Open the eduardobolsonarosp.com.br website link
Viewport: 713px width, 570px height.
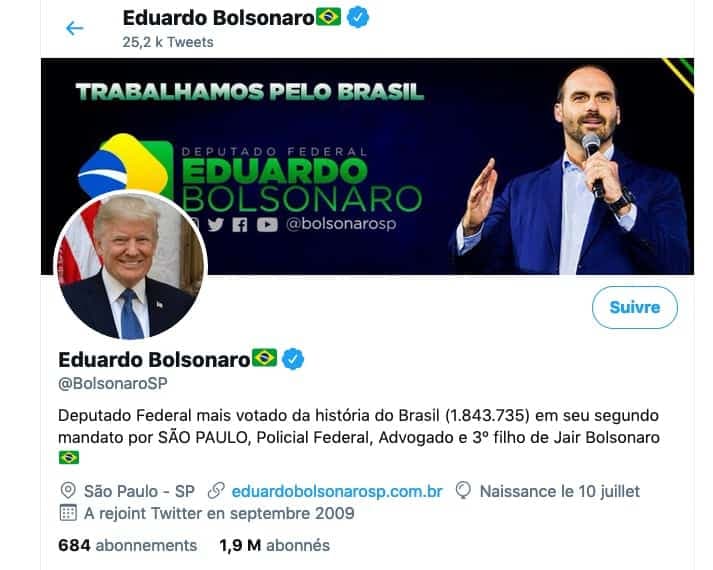point(337,491)
